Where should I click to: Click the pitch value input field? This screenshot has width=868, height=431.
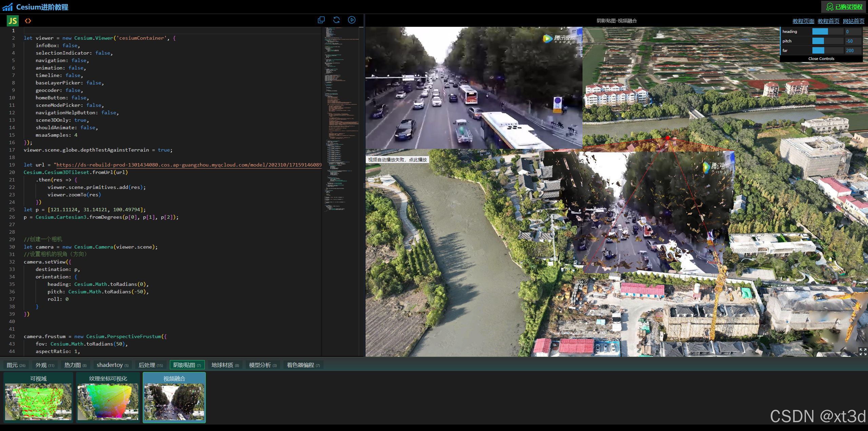tap(853, 41)
